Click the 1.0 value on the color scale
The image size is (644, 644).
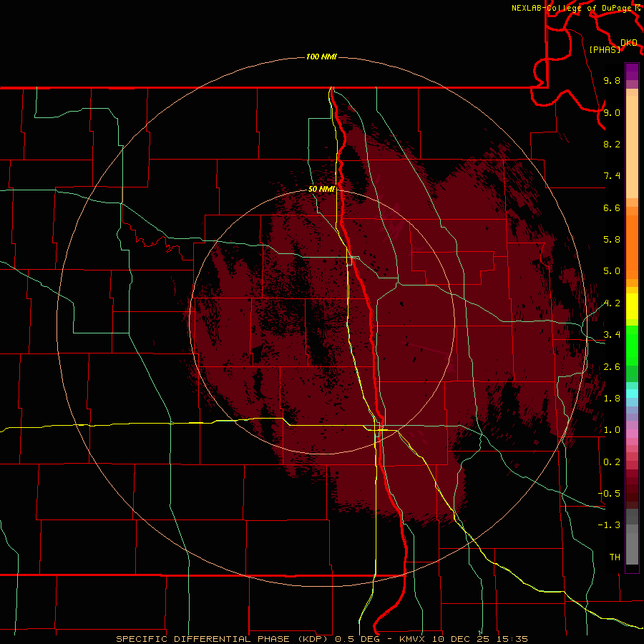tap(612, 430)
